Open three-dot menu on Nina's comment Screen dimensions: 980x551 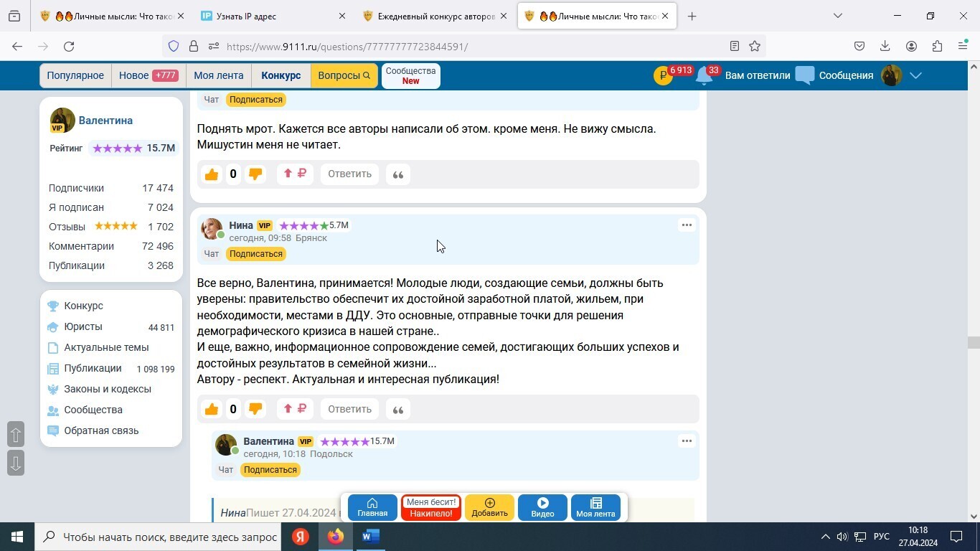click(x=687, y=225)
